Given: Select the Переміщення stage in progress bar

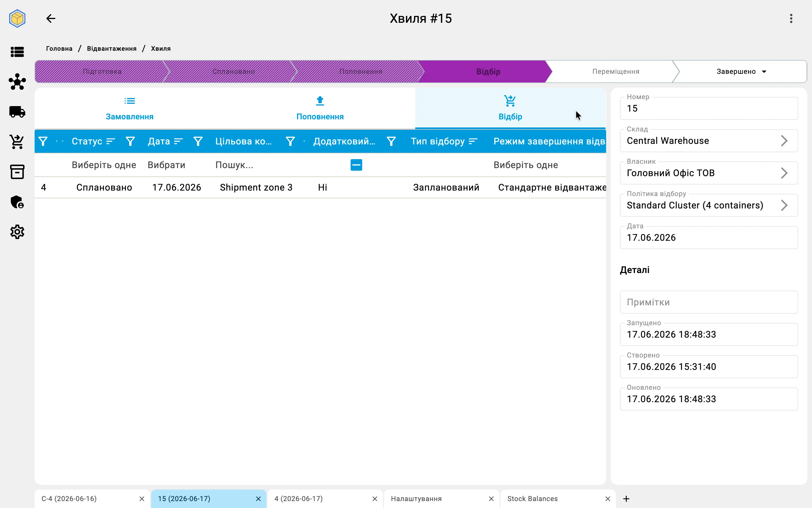Looking at the screenshot, I should [x=615, y=72].
